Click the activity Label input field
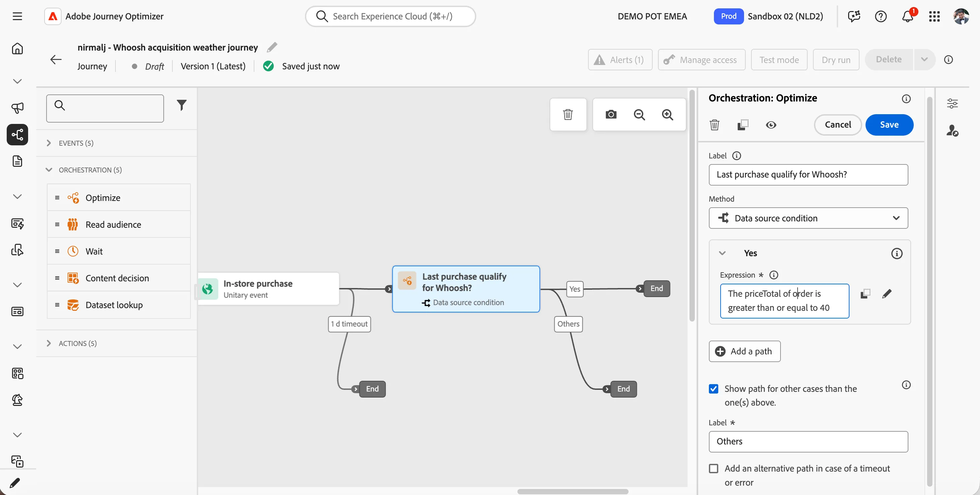980x495 pixels. pyautogui.click(x=808, y=175)
